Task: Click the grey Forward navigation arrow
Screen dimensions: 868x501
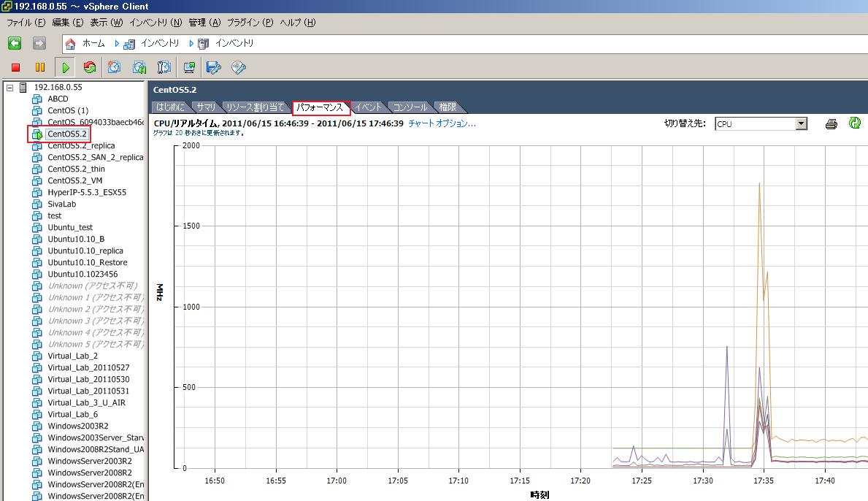Action: (39, 43)
